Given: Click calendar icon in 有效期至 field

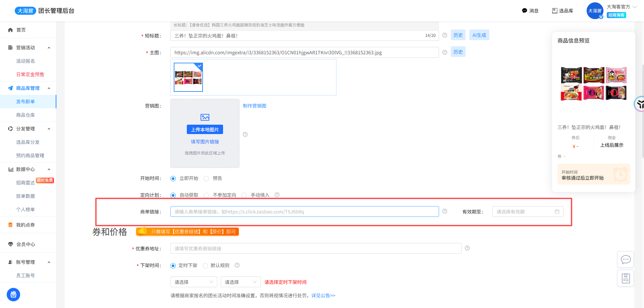Looking at the screenshot, I should point(557,212).
